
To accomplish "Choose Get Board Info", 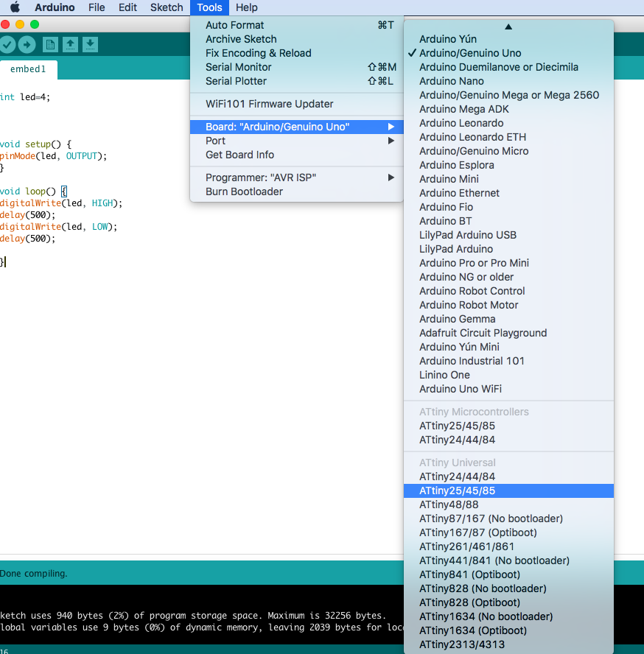I will [x=297, y=155].
